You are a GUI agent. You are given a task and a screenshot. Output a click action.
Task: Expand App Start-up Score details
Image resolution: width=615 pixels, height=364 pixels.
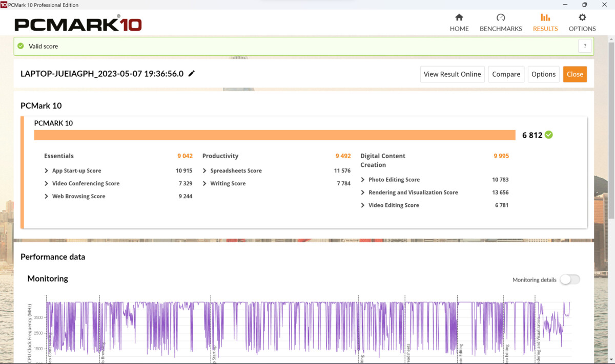click(47, 171)
